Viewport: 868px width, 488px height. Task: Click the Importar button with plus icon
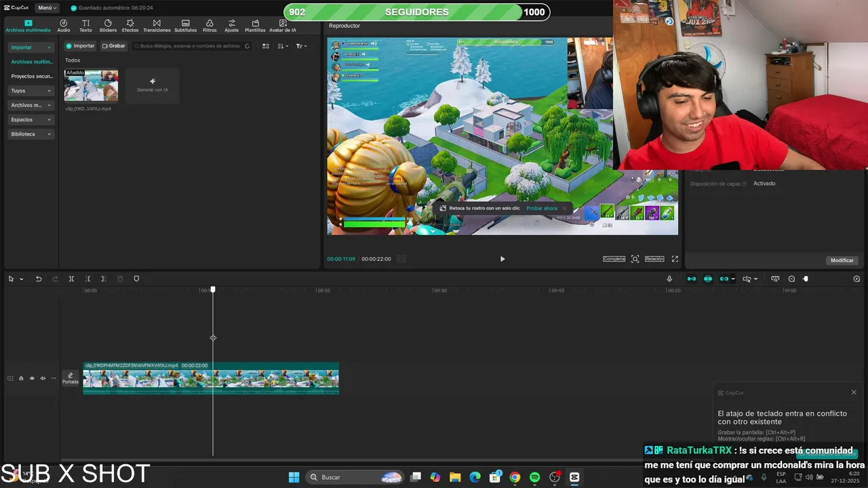(80, 46)
